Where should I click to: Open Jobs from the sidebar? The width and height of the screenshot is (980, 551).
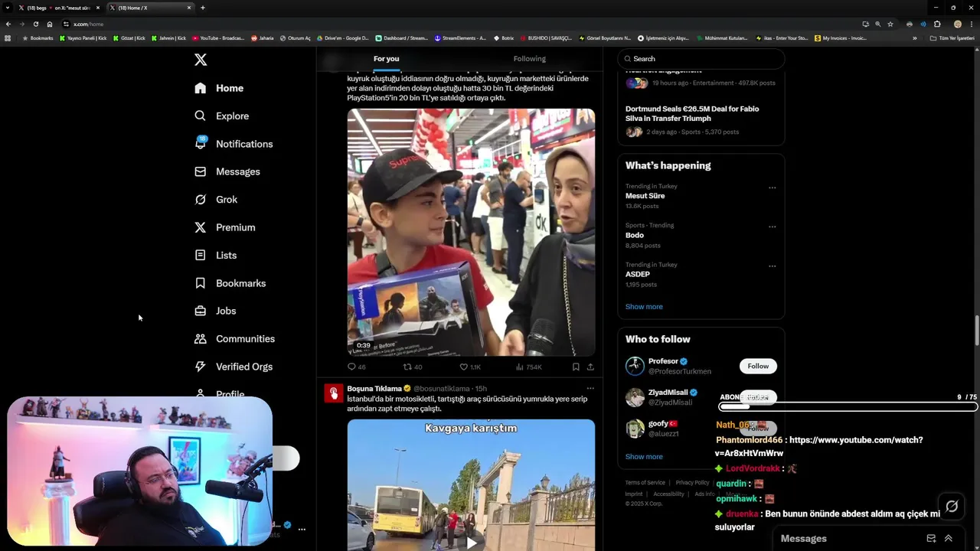point(215,311)
